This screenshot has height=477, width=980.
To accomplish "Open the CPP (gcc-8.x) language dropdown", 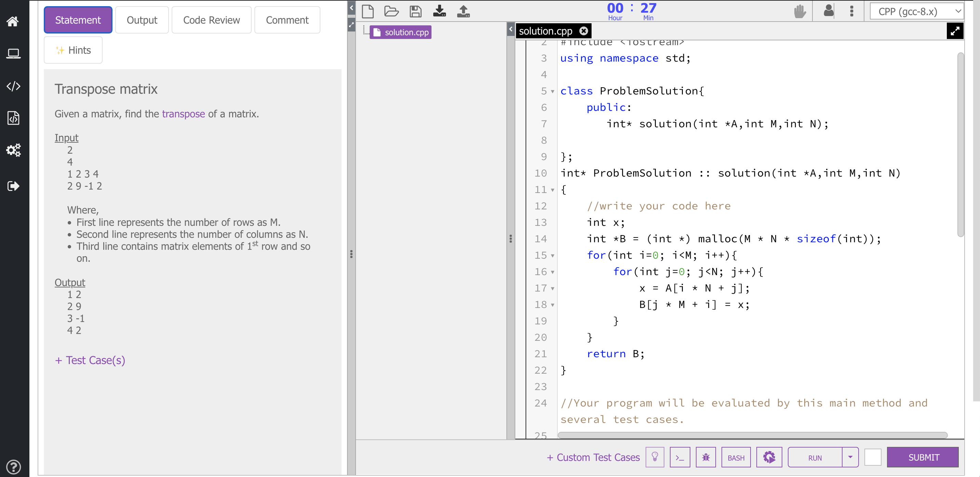I will pos(917,11).
